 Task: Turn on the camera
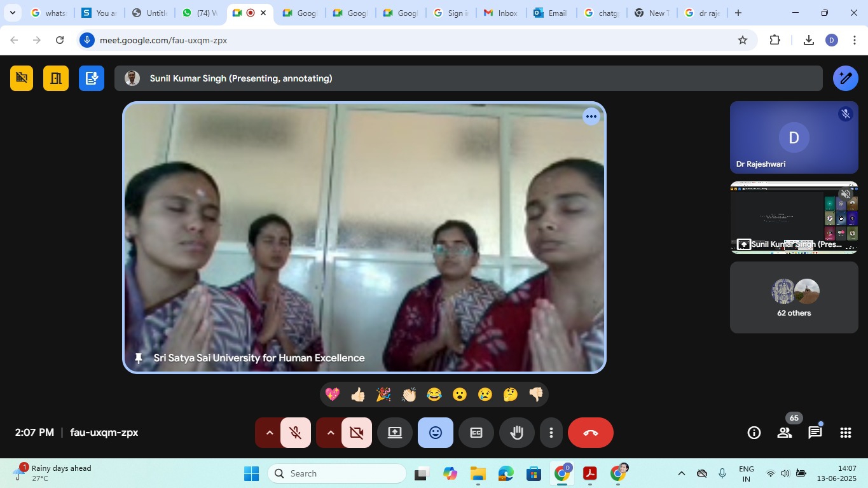coord(356,433)
